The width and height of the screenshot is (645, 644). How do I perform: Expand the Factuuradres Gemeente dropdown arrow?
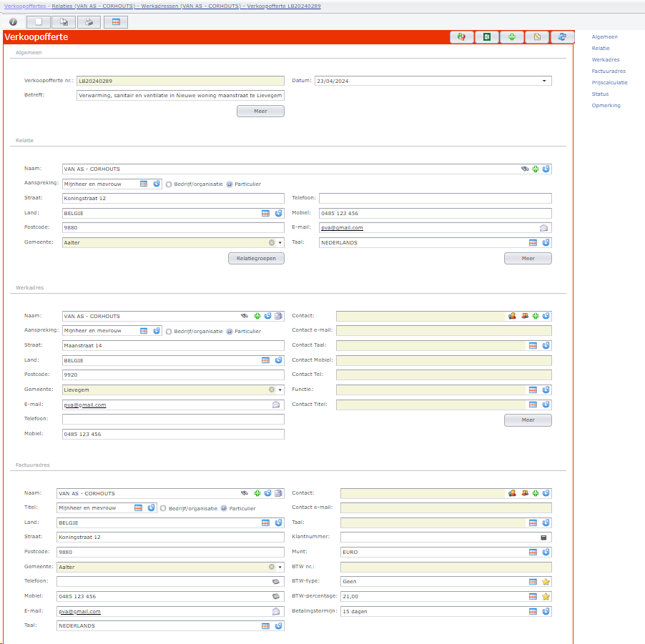coord(280,567)
